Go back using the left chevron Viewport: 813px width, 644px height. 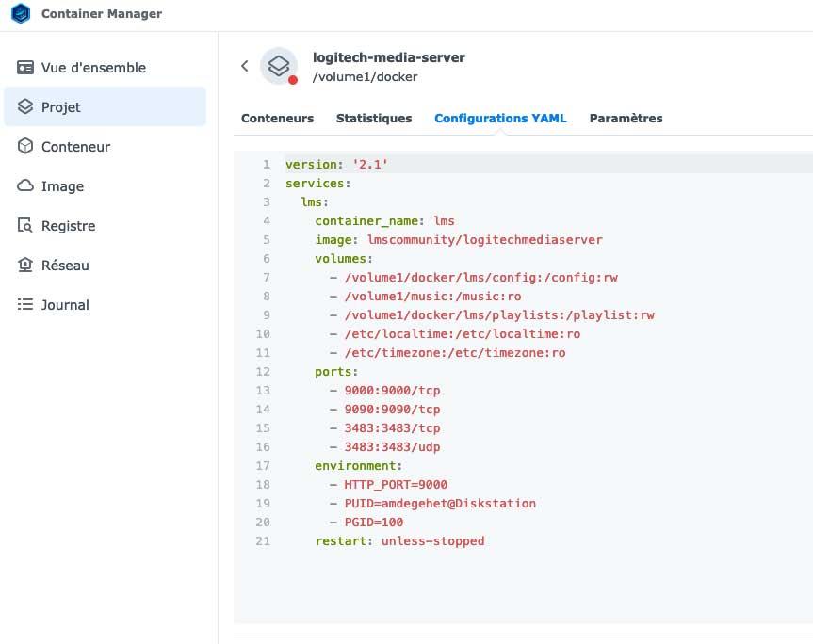tap(245, 66)
